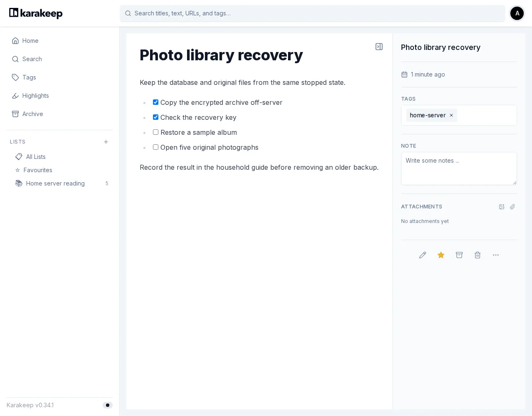532x416 pixels.
Task: Check Open five original photographs
Action: (155, 147)
